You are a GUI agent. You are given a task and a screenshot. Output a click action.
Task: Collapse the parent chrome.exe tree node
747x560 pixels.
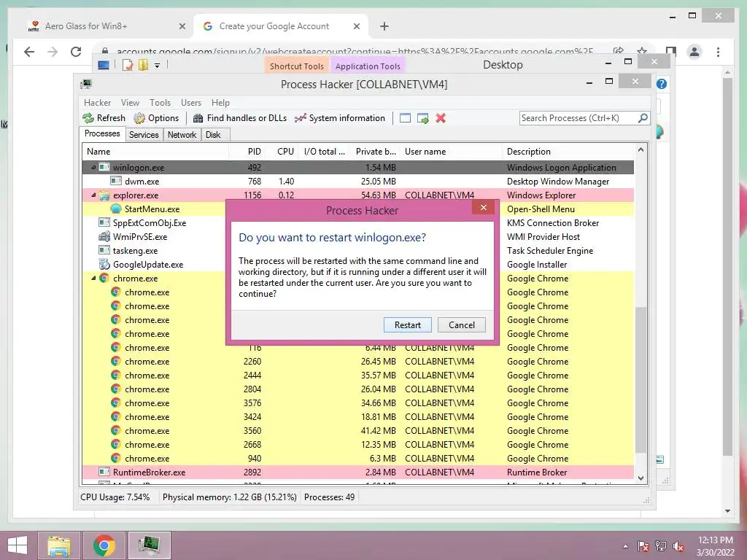(93, 278)
